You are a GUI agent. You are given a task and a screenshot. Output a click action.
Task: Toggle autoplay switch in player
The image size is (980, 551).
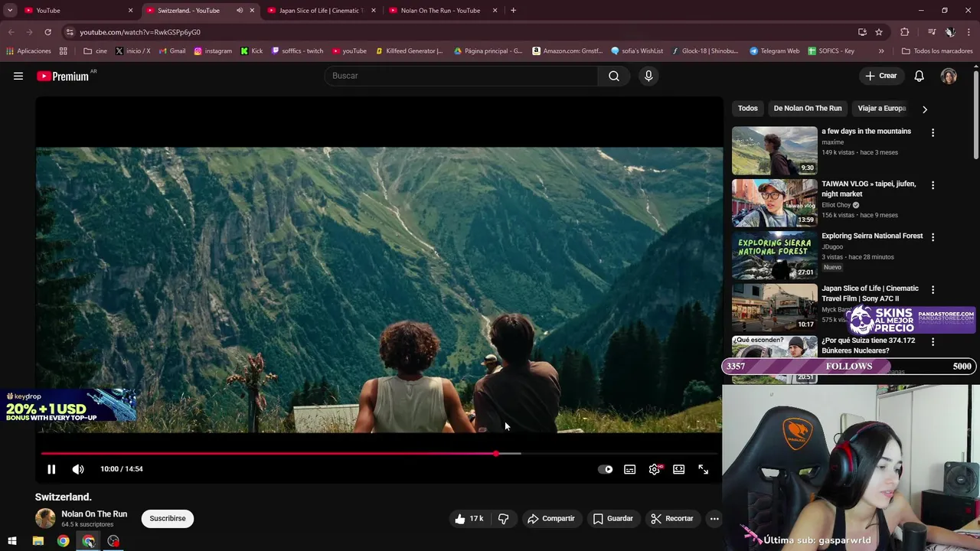pos(606,469)
